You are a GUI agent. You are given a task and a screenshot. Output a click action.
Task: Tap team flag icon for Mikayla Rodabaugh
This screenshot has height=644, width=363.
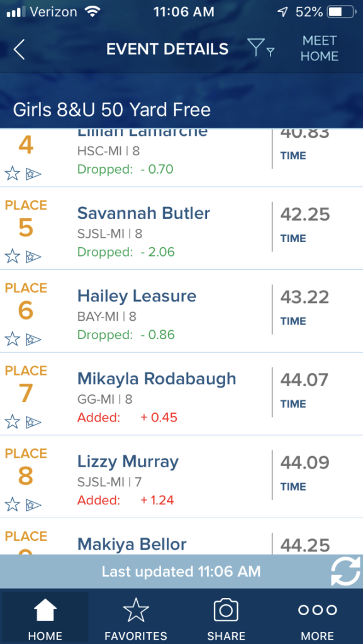[33, 422]
